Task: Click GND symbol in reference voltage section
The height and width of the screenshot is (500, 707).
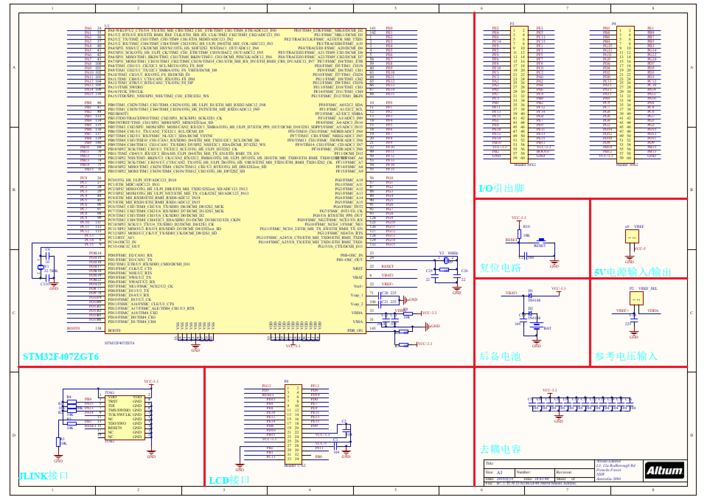Action: 634,334
